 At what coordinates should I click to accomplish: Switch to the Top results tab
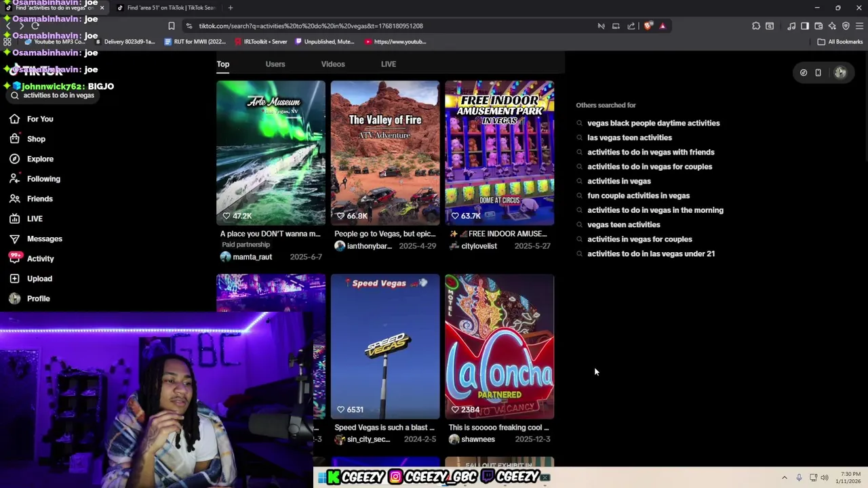(x=223, y=64)
